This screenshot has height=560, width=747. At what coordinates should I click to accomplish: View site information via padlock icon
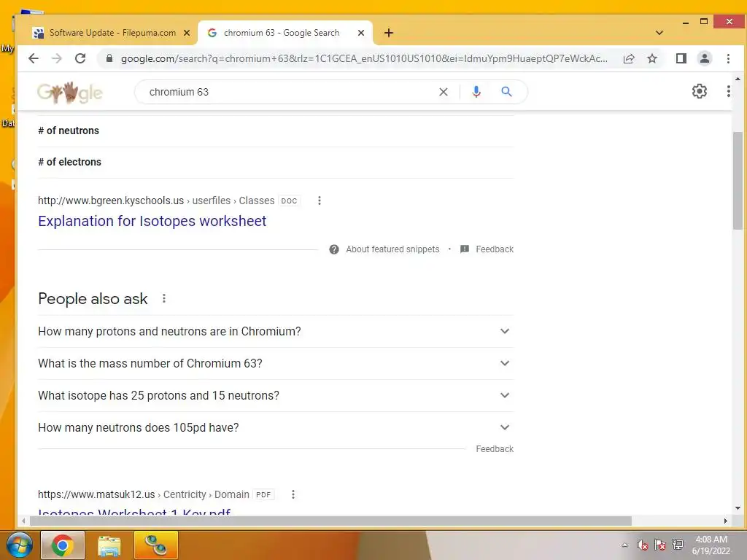109,58
